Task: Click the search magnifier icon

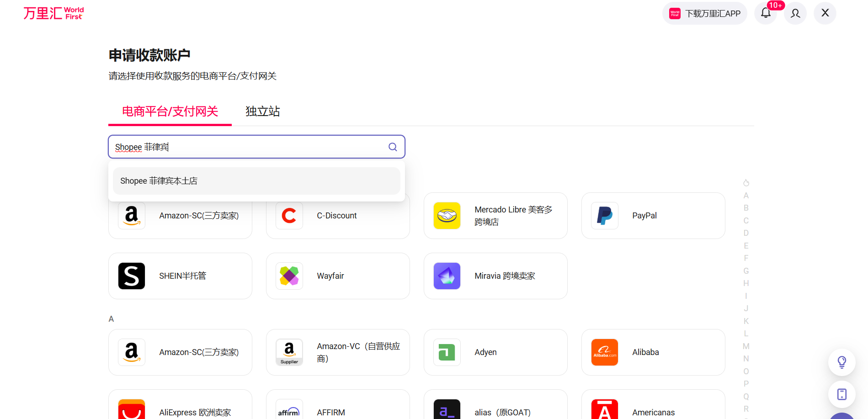Action: coord(393,147)
